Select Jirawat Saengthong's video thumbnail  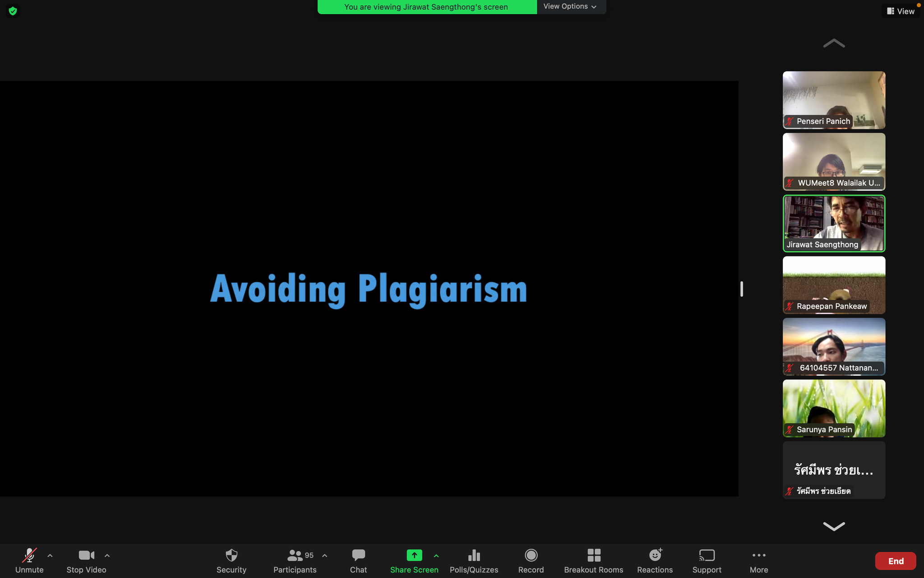834,223
